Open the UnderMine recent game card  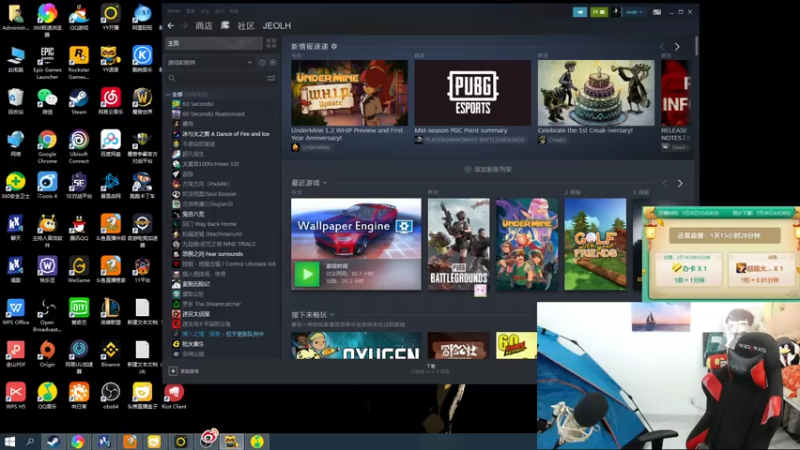click(x=527, y=244)
